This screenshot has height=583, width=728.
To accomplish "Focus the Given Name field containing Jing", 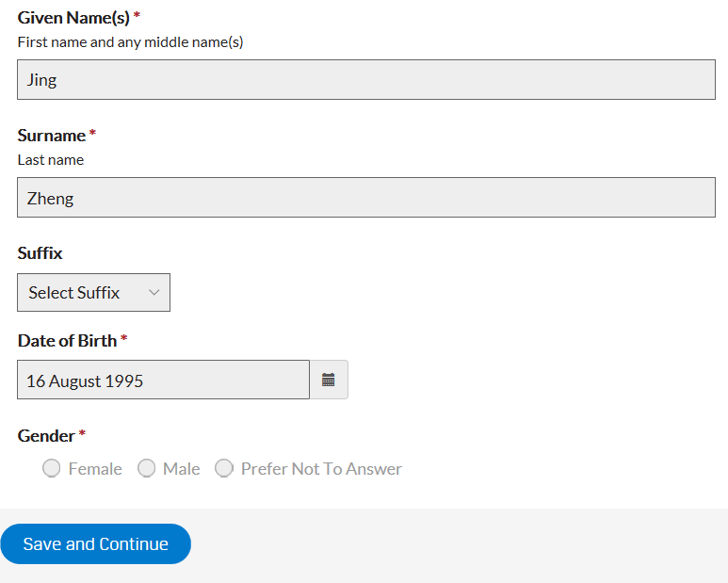I will tap(366, 80).
